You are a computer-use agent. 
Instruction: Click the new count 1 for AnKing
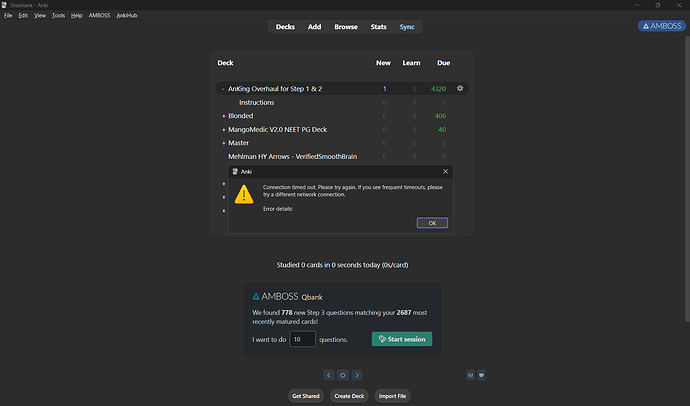pyautogui.click(x=385, y=89)
